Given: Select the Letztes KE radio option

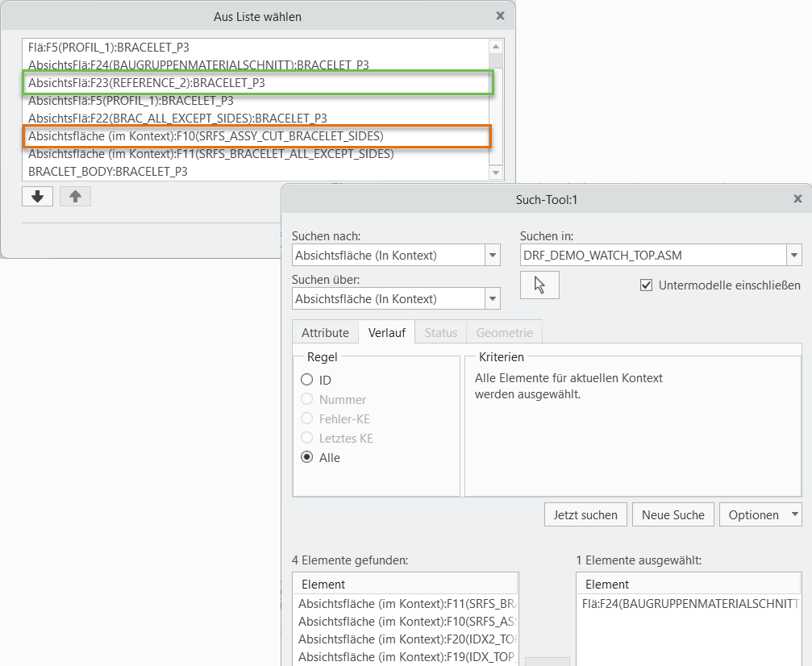Looking at the screenshot, I should point(307,438).
